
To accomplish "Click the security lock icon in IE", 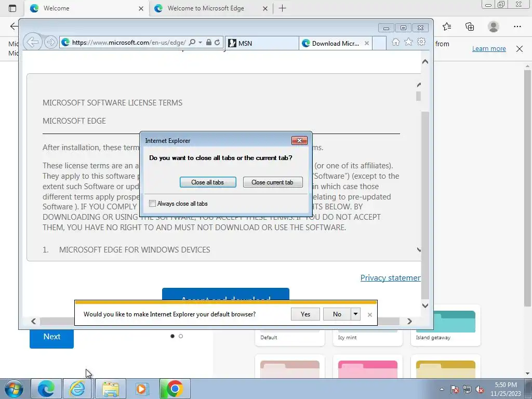I will tap(209, 42).
